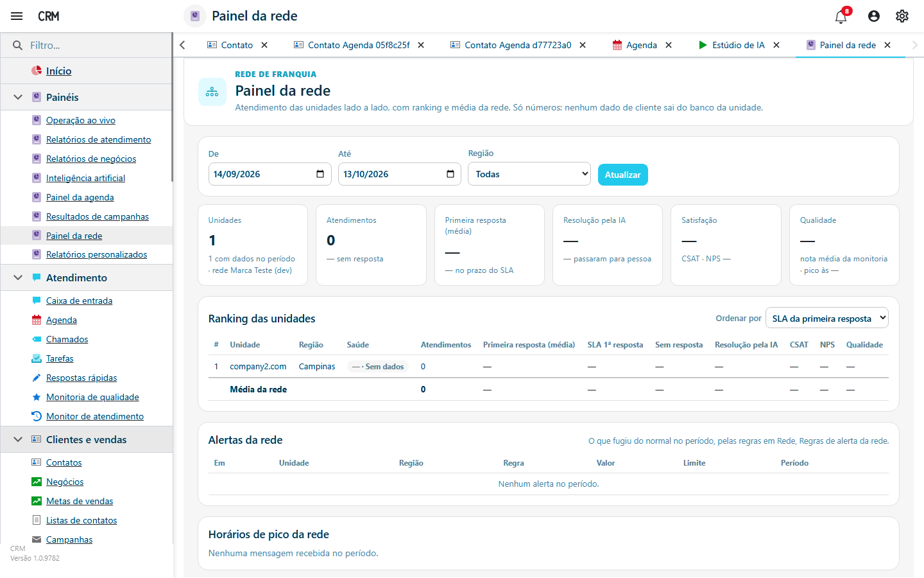The height and width of the screenshot is (578, 924).
Task: Open Início in the sidebar
Action: click(59, 71)
